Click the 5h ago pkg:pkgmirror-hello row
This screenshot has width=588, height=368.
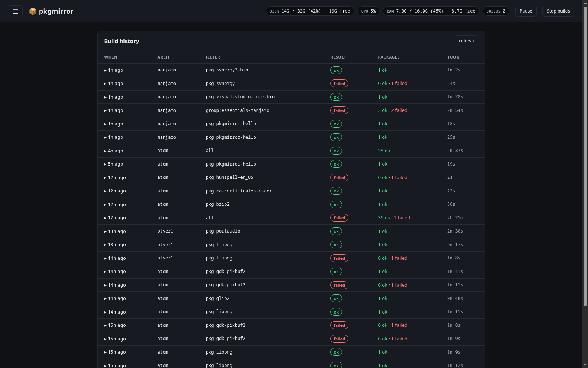291,164
